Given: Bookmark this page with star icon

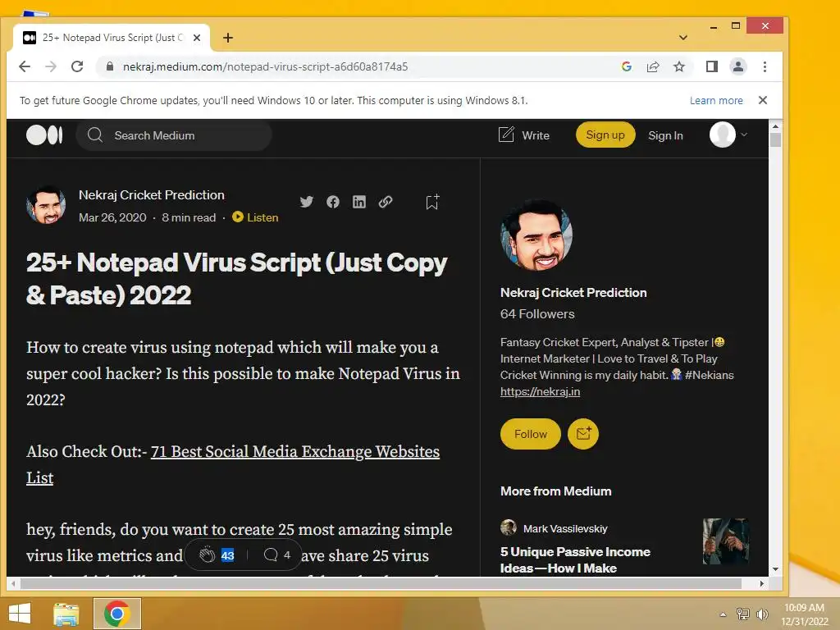Looking at the screenshot, I should point(679,66).
